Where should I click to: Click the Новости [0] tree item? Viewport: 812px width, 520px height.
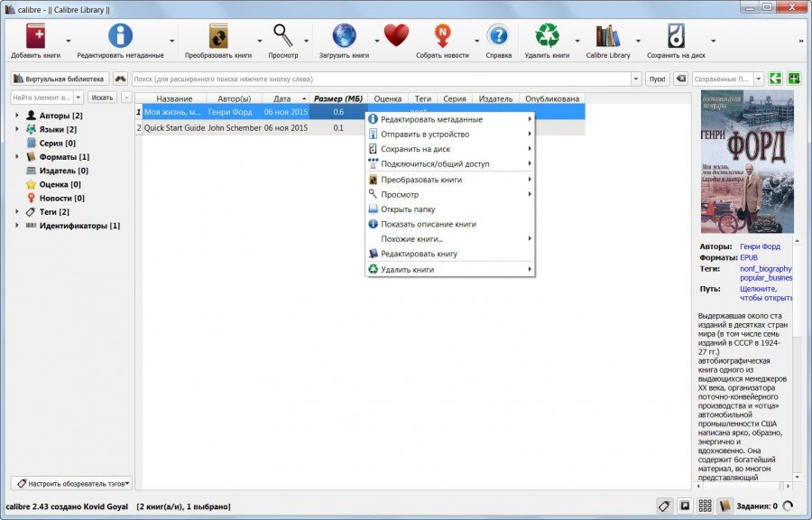tap(61, 198)
